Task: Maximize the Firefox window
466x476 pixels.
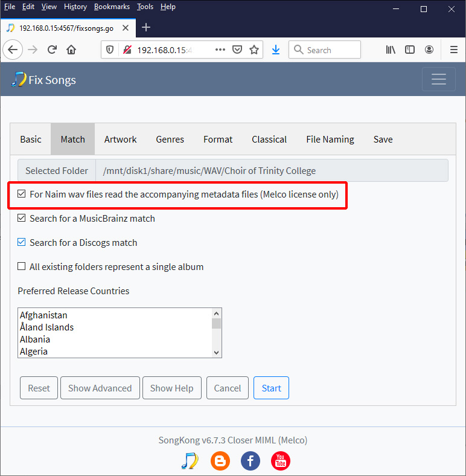Action: coord(424,9)
